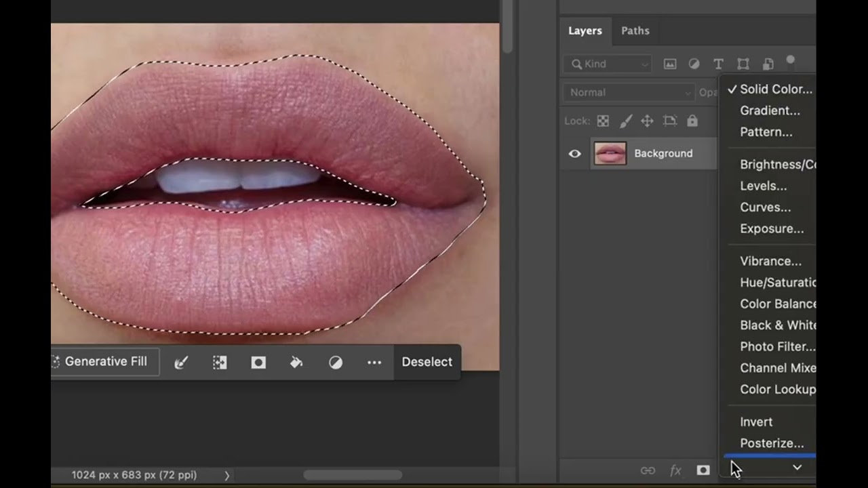Switch to the Layers tab
This screenshot has width=868, height=488.
[x=585, y=30]
